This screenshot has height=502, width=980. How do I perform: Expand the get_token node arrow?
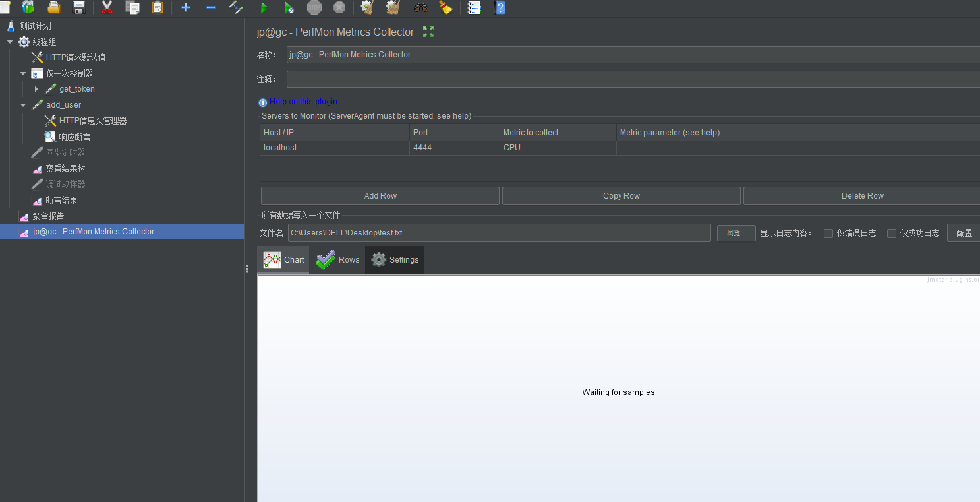point(36,89)
